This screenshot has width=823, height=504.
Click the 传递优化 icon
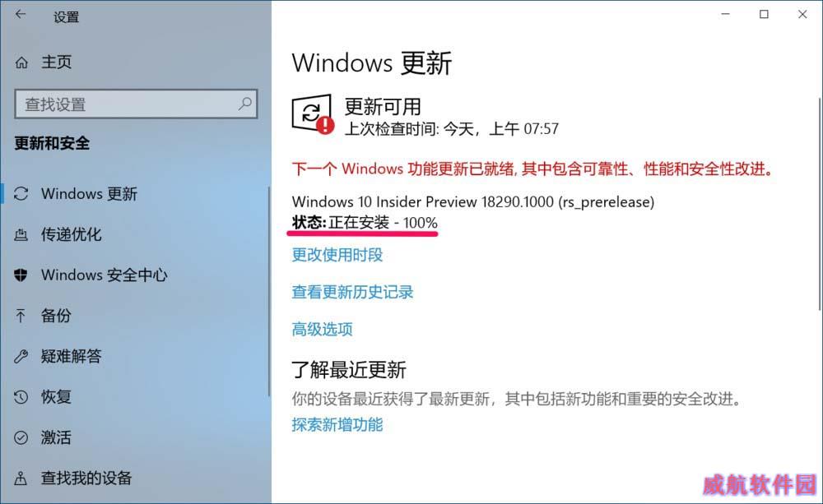tap(21, 234)
